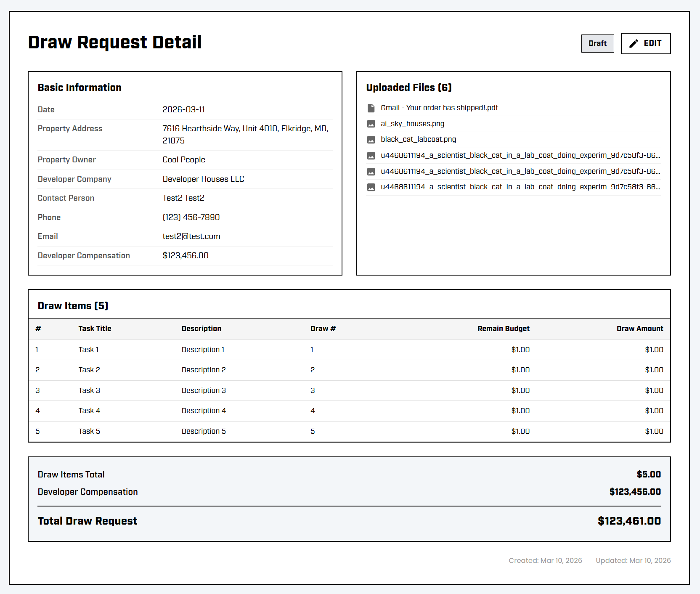Click the image icon beside ai_sky_houses.png
Screen dimensions: 700x594
(x=371, y=124)
